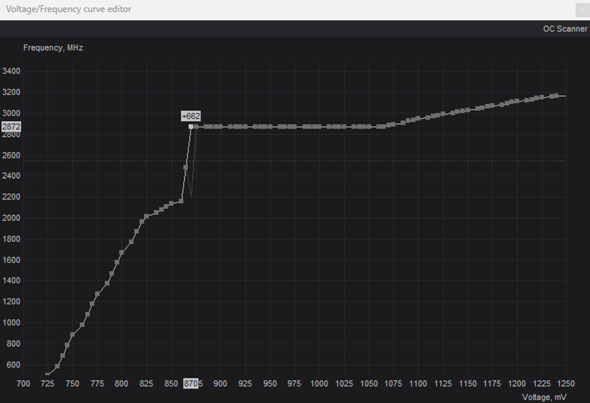This screenshot has height=403, width=590.
Task: Close the Voltage/Frequency curve editor window
Action: click(582, 10)
